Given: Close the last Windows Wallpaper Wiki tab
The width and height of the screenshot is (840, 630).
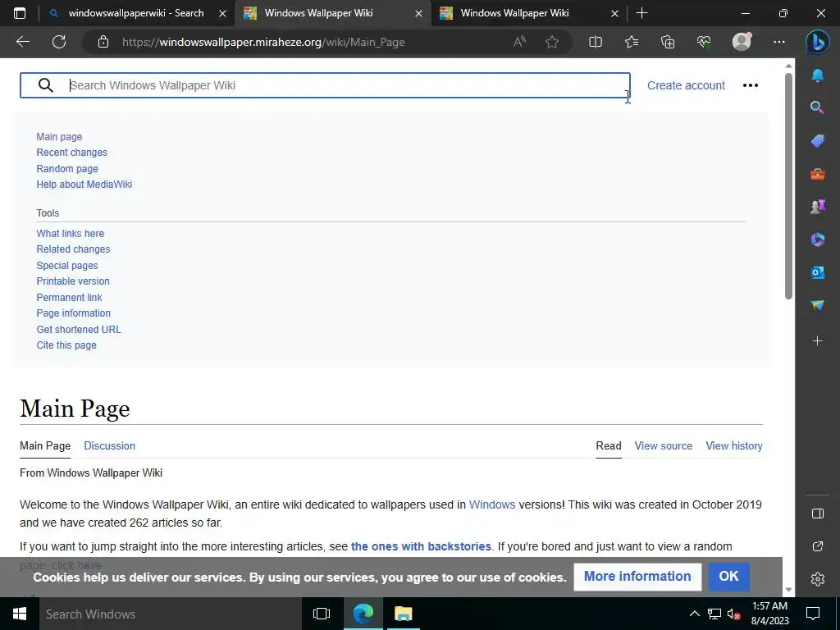Looking at the screenshot, I should tap(614, 14).
